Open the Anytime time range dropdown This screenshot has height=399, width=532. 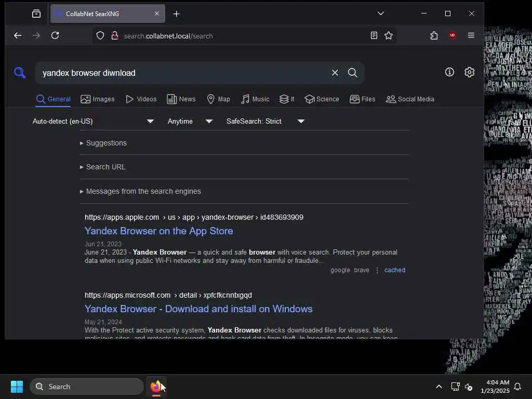tap(190, 121)
